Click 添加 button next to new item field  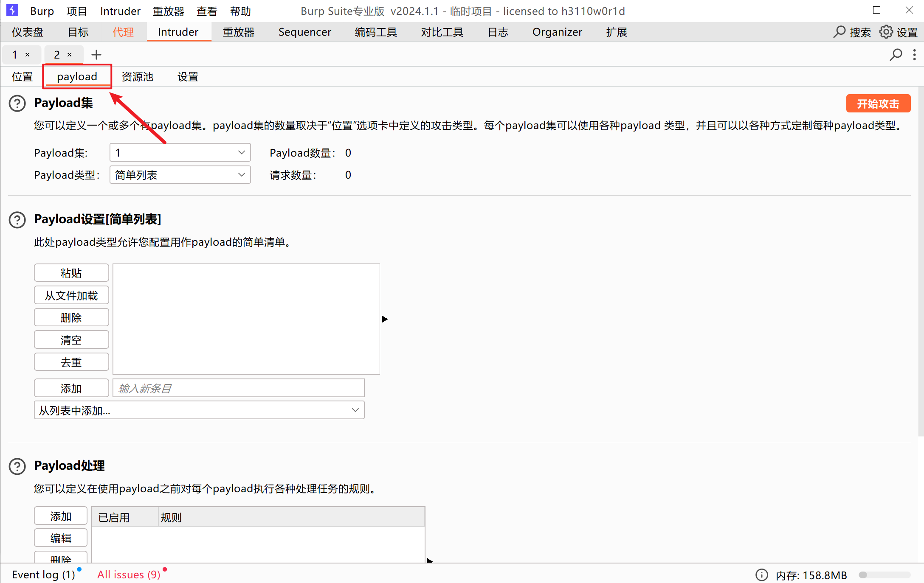coord(71,388)
